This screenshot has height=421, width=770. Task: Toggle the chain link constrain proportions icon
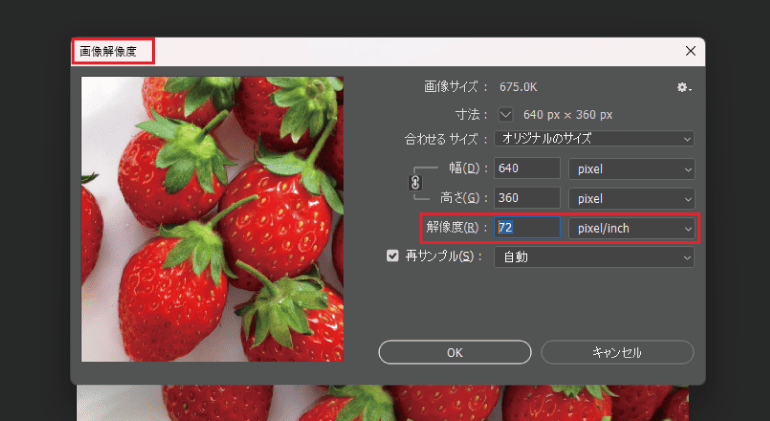[415, 183]
